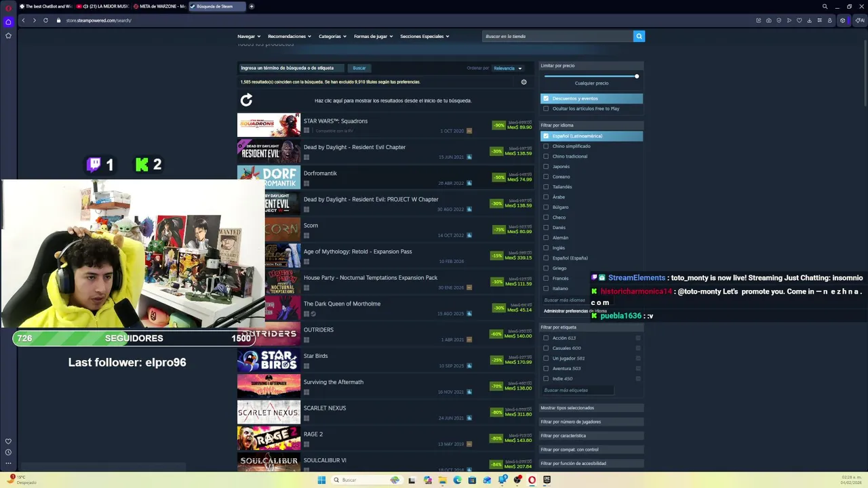Click the Windows platform icon under STAR WARS Squadrons
Image resolution: width=868 pixels, height=488 pixels.
click(307, 131)
